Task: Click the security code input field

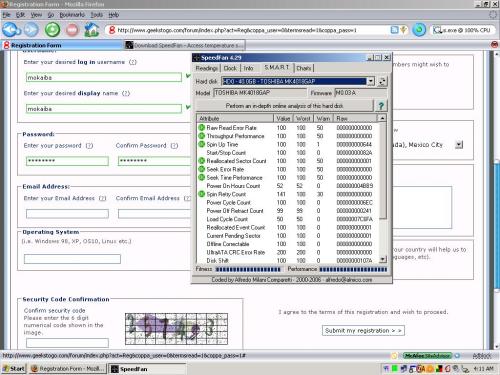Action: click(67, 343)
